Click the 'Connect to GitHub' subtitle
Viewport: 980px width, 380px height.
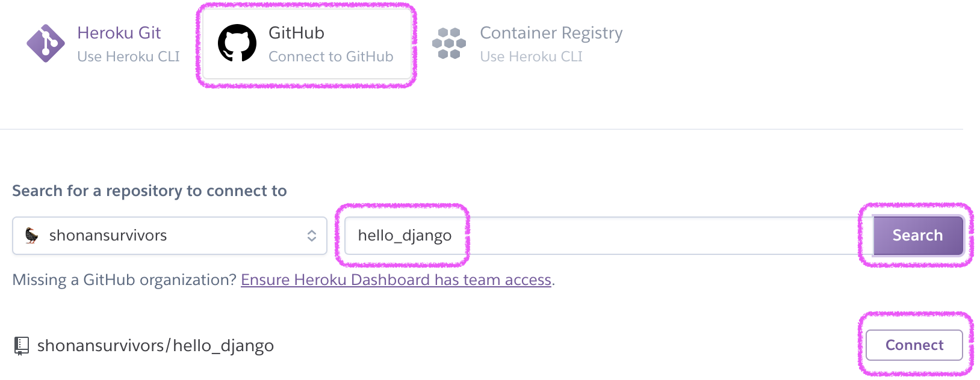pyautogui.click(x=331, y=57)
